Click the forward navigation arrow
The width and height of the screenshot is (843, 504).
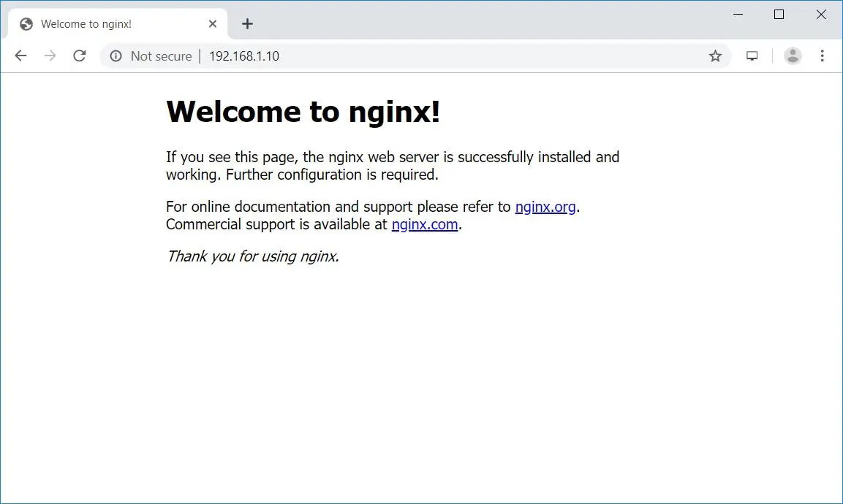pos(50,56)
